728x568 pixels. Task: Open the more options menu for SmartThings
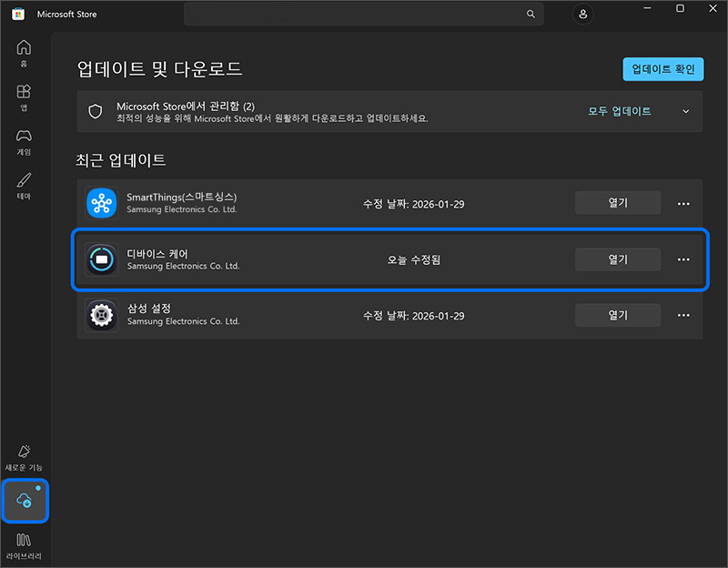[x=683, y=203]
